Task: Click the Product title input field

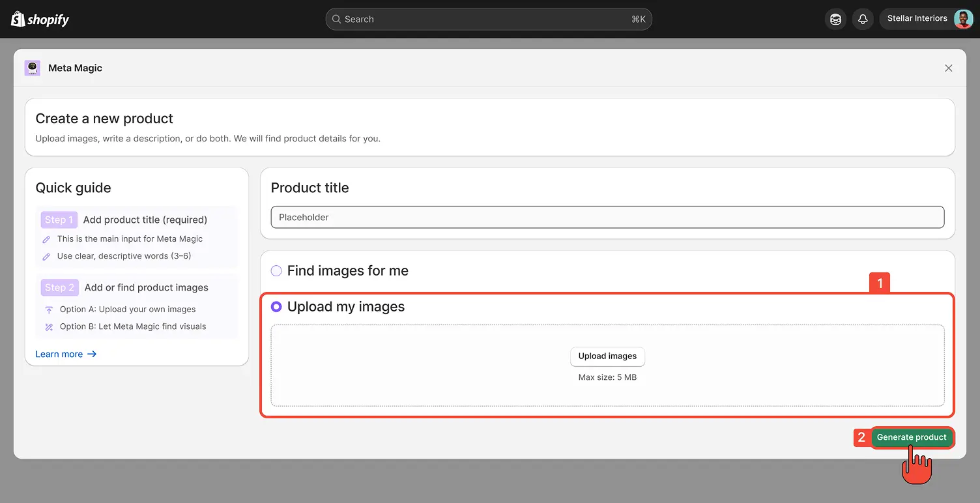Action: (607, 217)
